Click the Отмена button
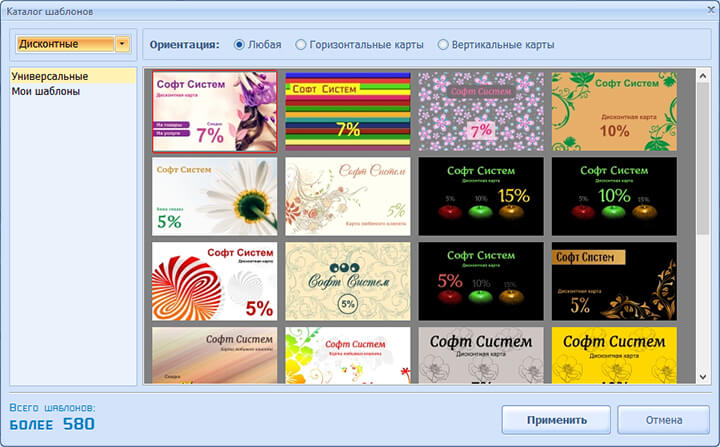This screenshot has height=447, width=720. pyautogui.click(x=664, y=420)
